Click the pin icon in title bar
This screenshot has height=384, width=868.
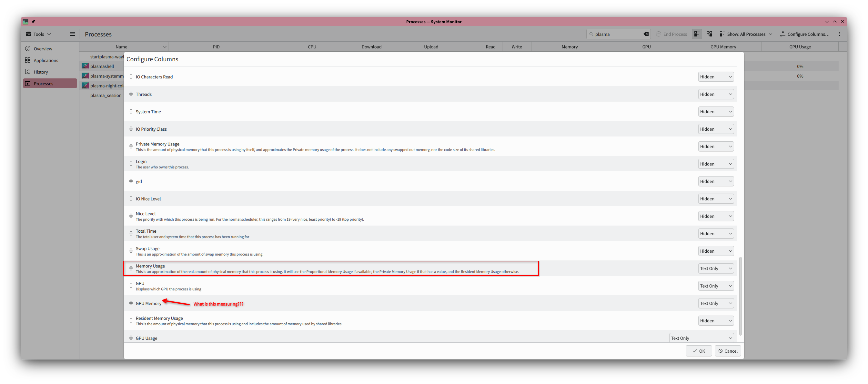[x=33, y=22]
